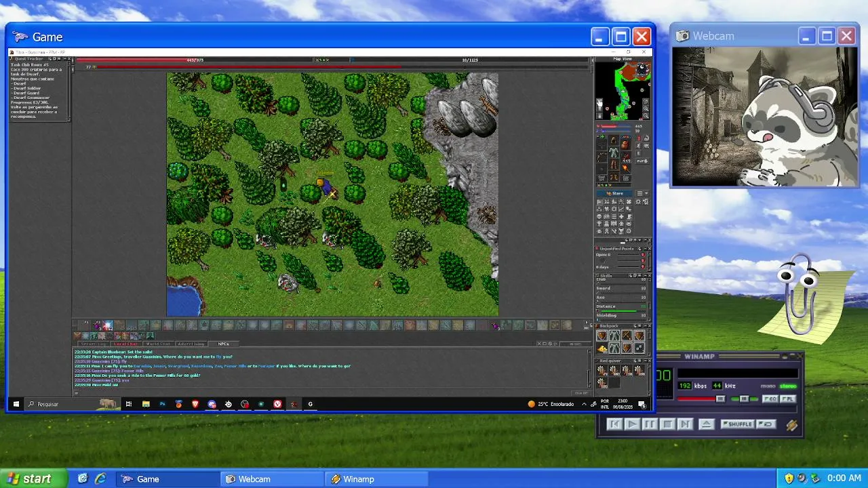The width and height of the screenshot is (868, 488).
Task: Stop playback in Winamp
Action: (x=667, y=424)
